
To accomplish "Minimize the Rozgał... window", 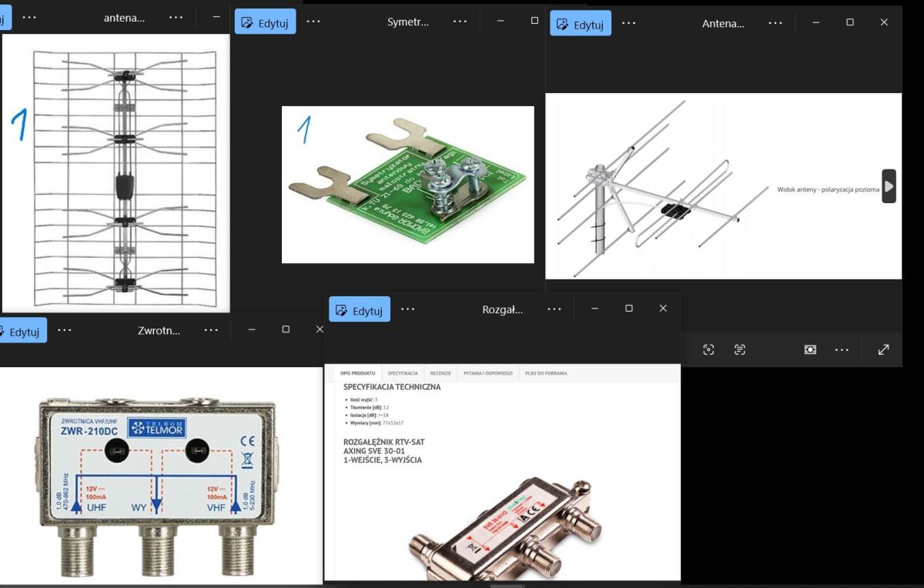I will 595,309.
